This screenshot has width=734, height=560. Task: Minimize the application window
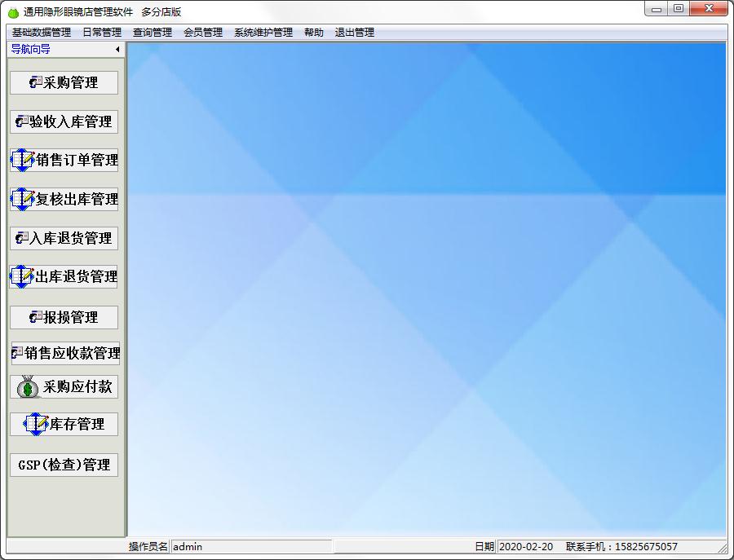[x=657, y=9]
